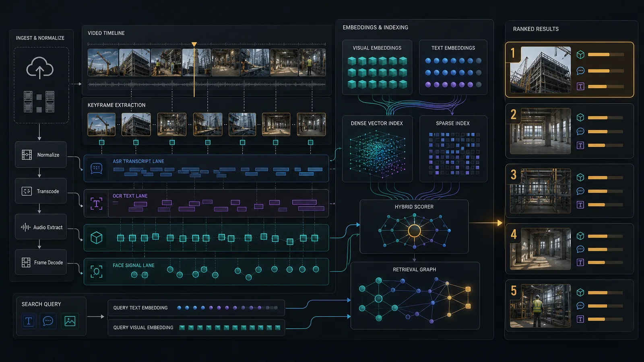Click the Audio Extract waveform icon

[x=26, y=227]
